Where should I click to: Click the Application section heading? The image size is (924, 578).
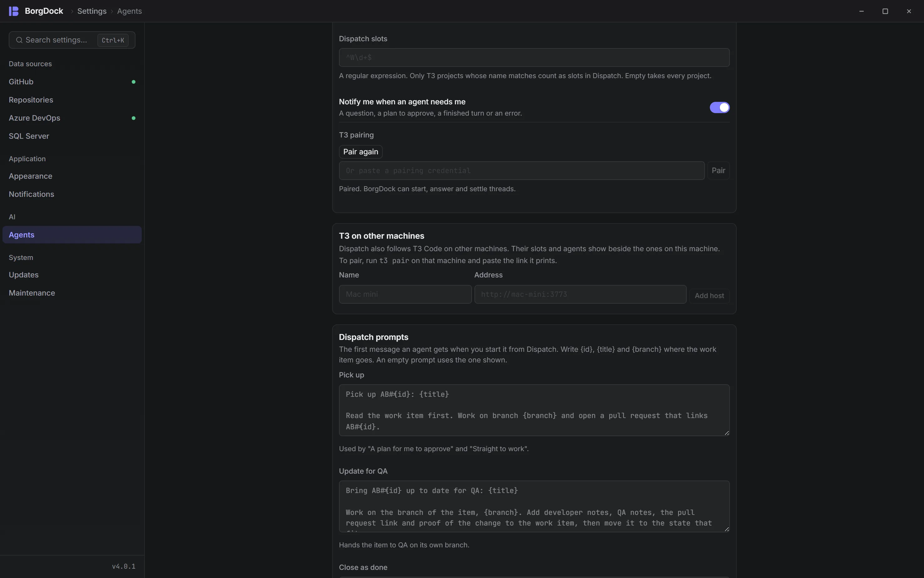tap(27, 159)
